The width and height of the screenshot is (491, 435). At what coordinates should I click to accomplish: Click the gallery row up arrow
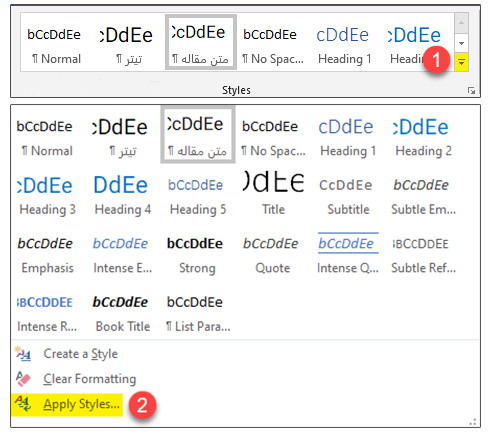(461, 23)
